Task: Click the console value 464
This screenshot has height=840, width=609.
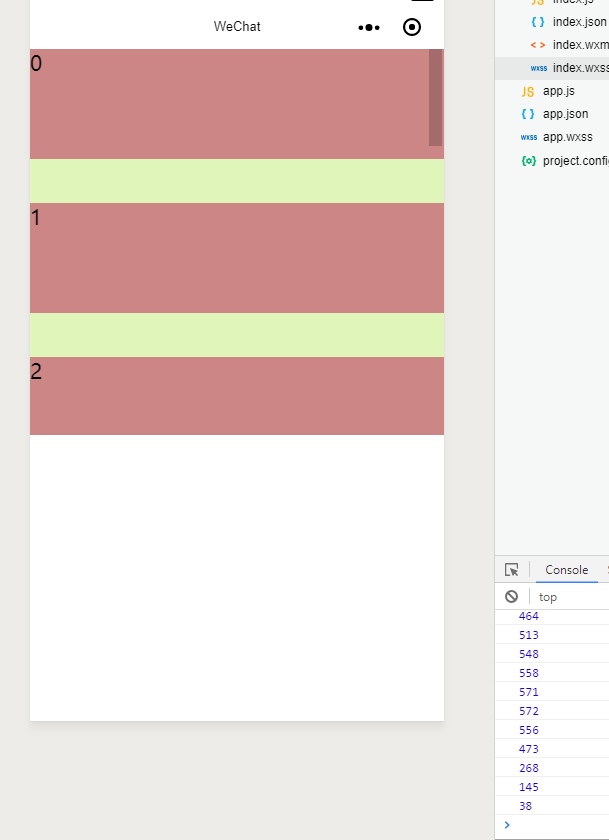Action: coord(529,616)
